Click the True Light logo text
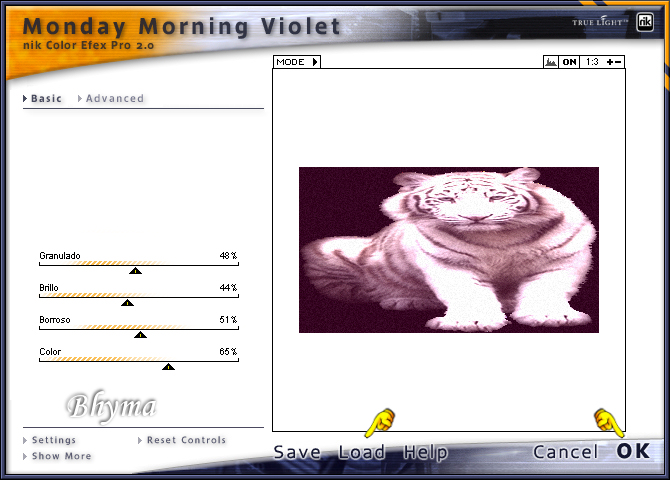 (x=600, y=21)
